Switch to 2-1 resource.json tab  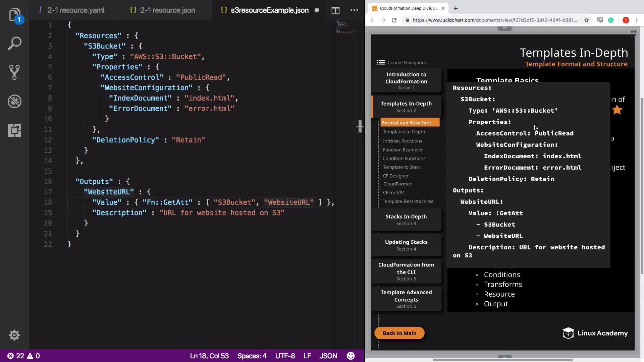coord(167,10)
